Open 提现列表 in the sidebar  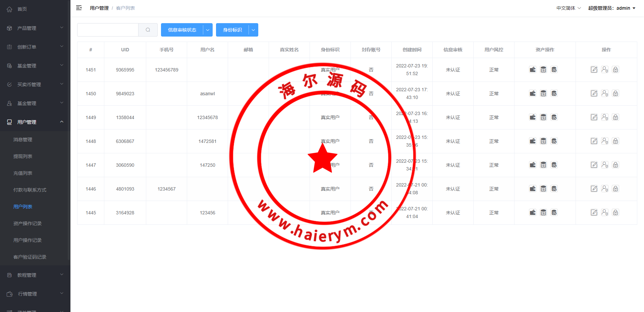pos(23,156)
